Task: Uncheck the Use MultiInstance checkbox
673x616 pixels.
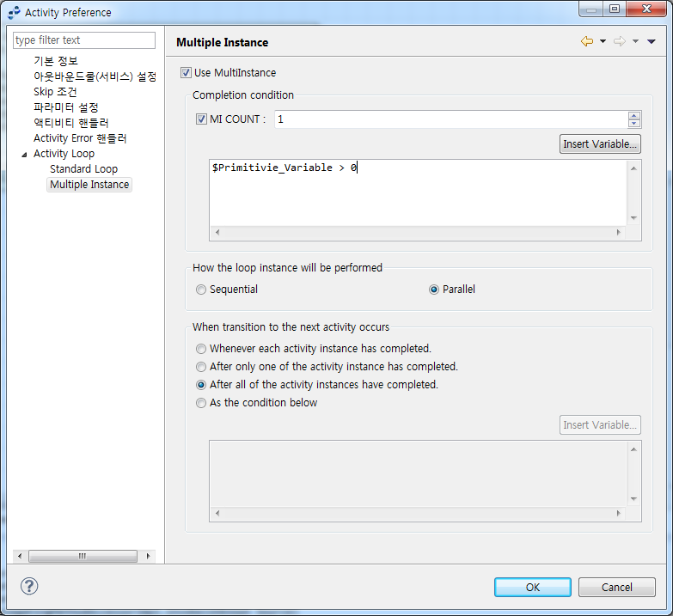Action: click(x=186, y=72)
